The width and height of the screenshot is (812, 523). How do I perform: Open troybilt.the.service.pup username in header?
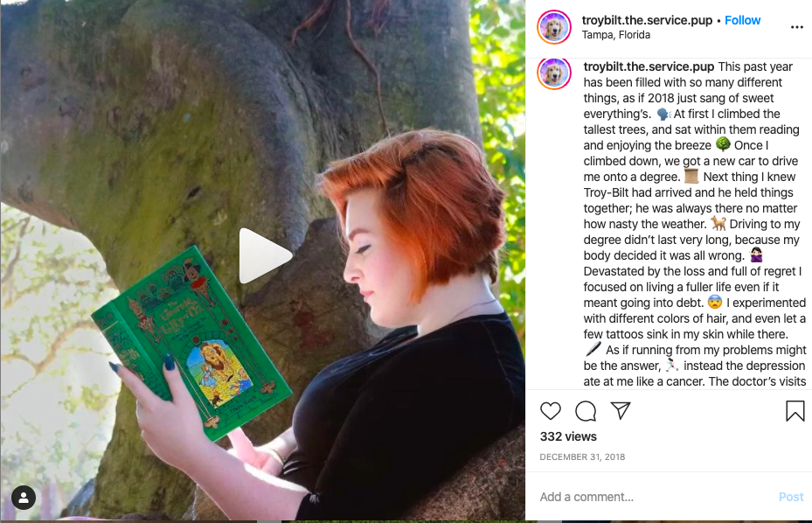(x=647, y=20)
